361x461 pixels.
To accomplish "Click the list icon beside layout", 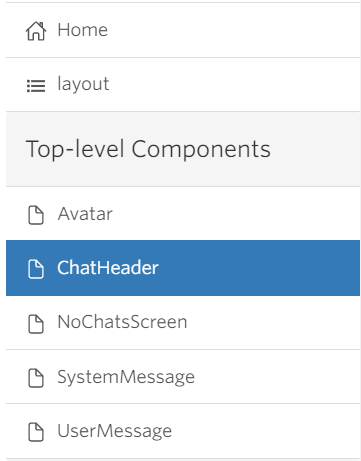I will (x=36, y=86).
